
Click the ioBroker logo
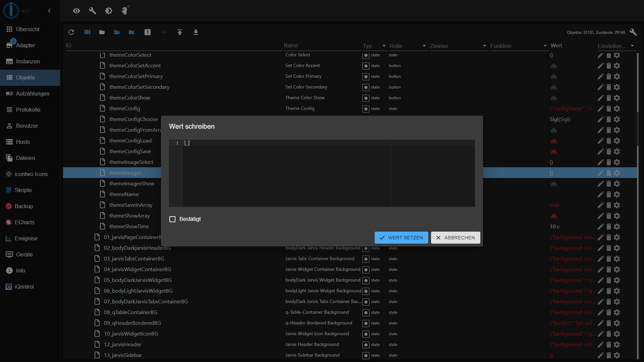[x=11, y=10]
